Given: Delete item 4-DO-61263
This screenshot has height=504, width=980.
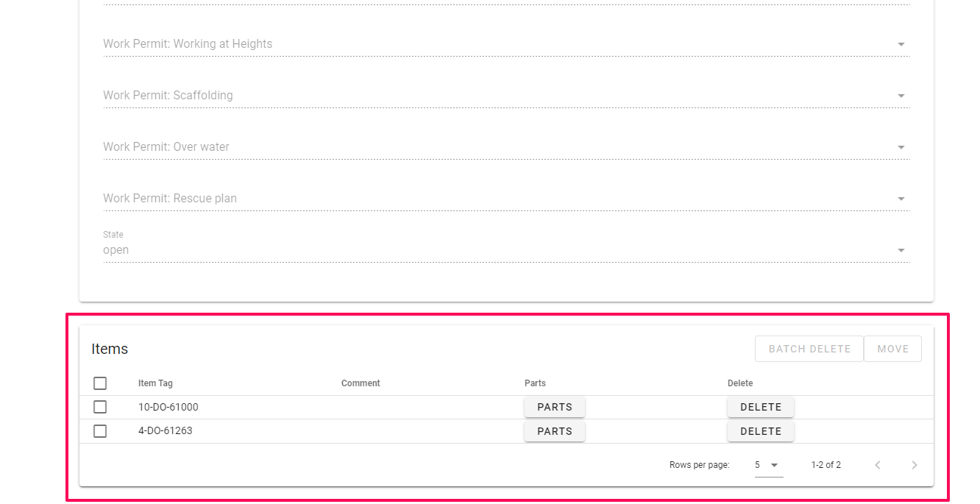Looking at the screenshot, I should pos(761,431).
